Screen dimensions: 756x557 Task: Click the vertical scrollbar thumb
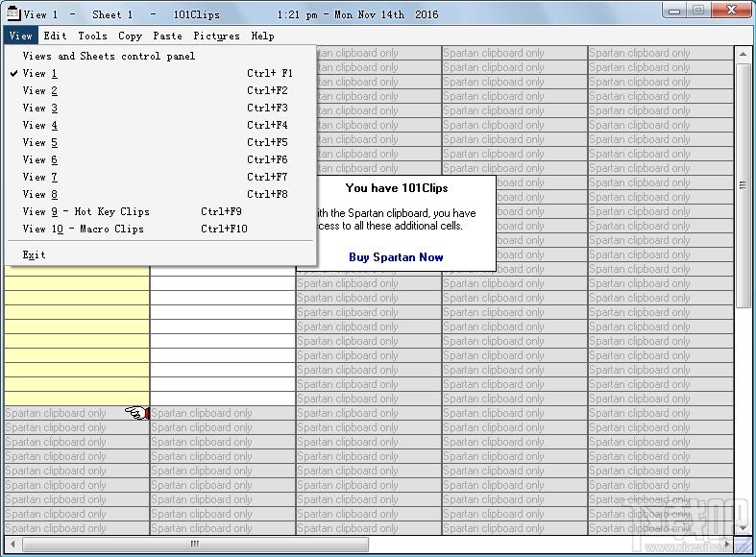pos(743,185)
